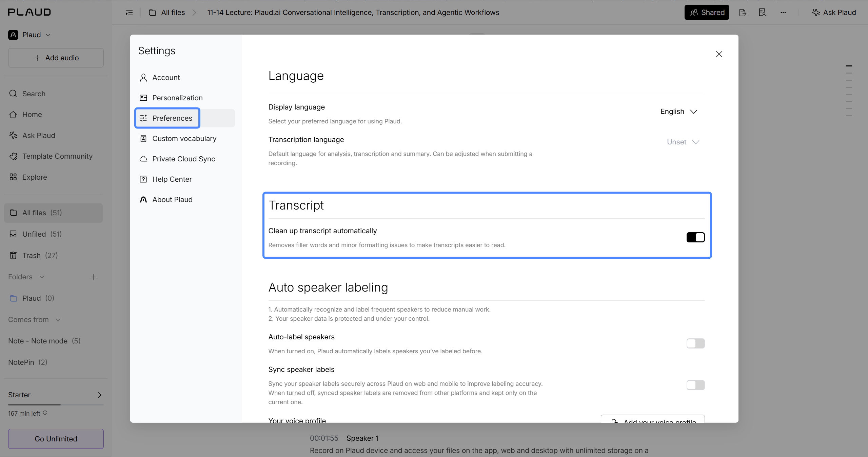Click the find-in-transcript document icon
The image size is (868, 457).
pyautogui.click(x=762, y=13)
